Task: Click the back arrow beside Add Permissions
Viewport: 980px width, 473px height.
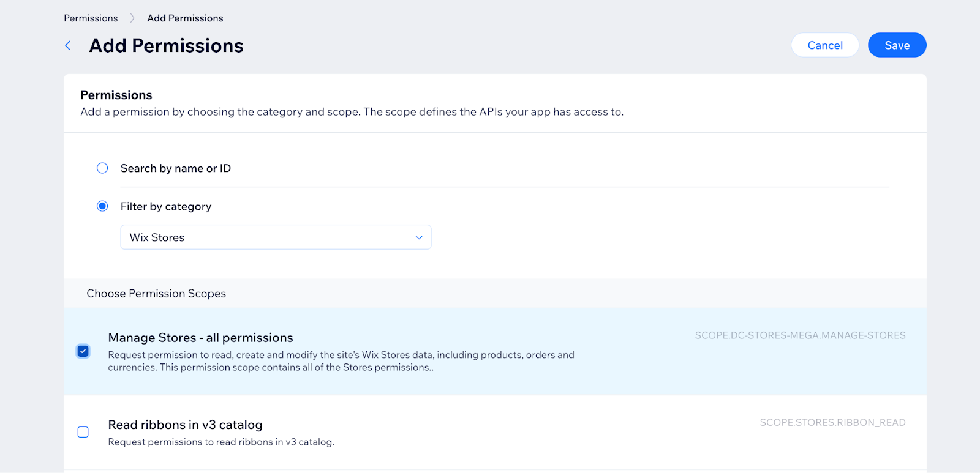Action: [x=68, y=46]
